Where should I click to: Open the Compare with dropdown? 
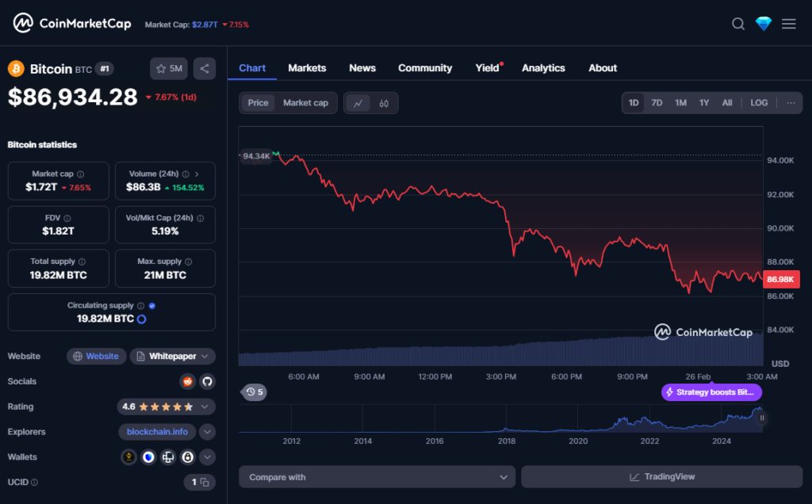click(377, 477)
